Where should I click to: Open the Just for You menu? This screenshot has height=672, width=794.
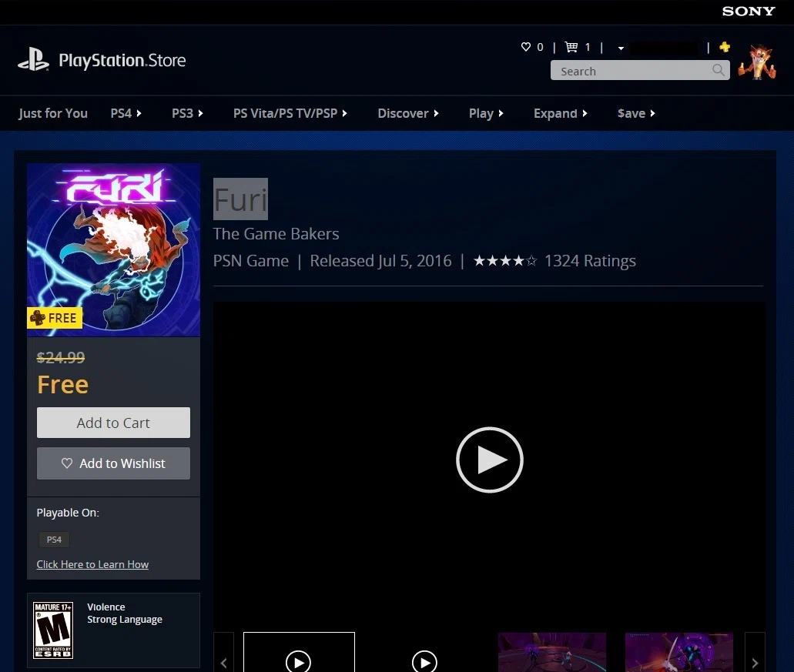coord(53,113)
